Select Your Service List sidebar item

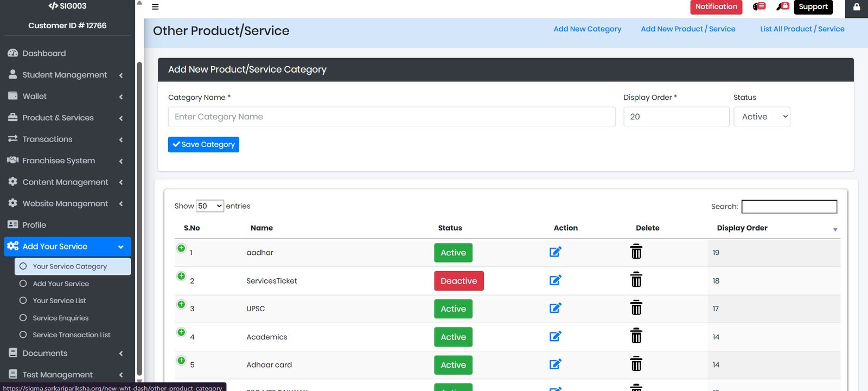[x=73, y=300]
